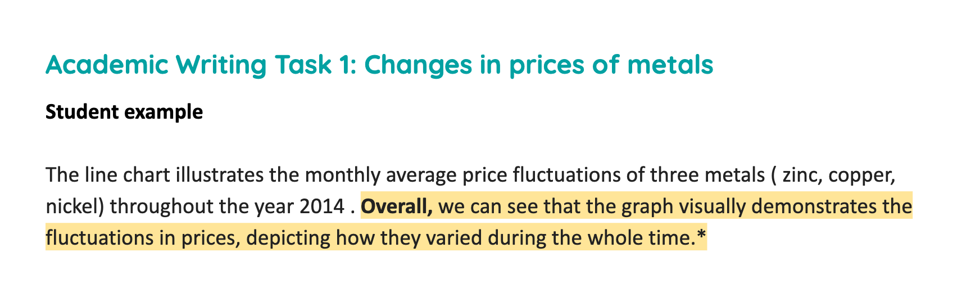Click the words 'line chart' in the first sentence

(x=128, y=175)
